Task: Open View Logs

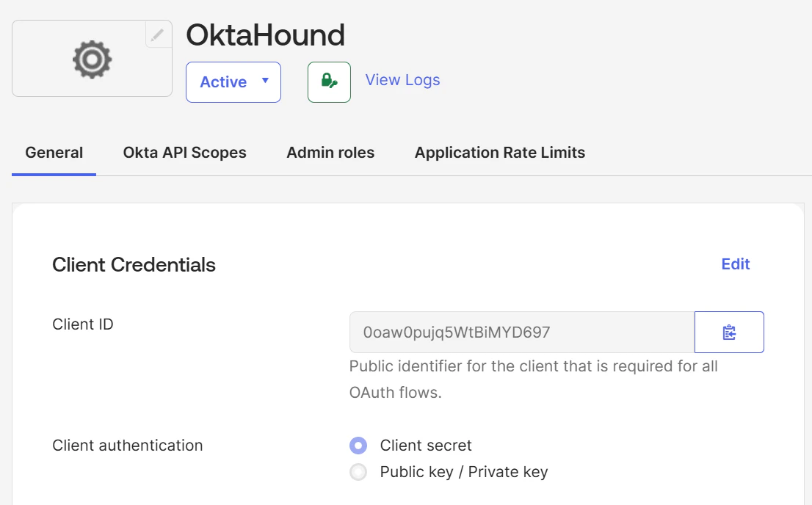Action: click(x=402, y=80)
